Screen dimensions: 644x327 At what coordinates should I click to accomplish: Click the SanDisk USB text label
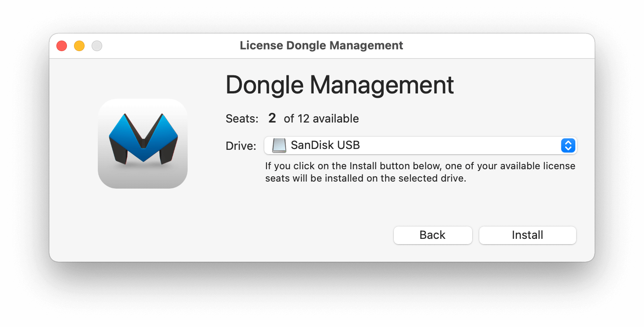(325, 145)
